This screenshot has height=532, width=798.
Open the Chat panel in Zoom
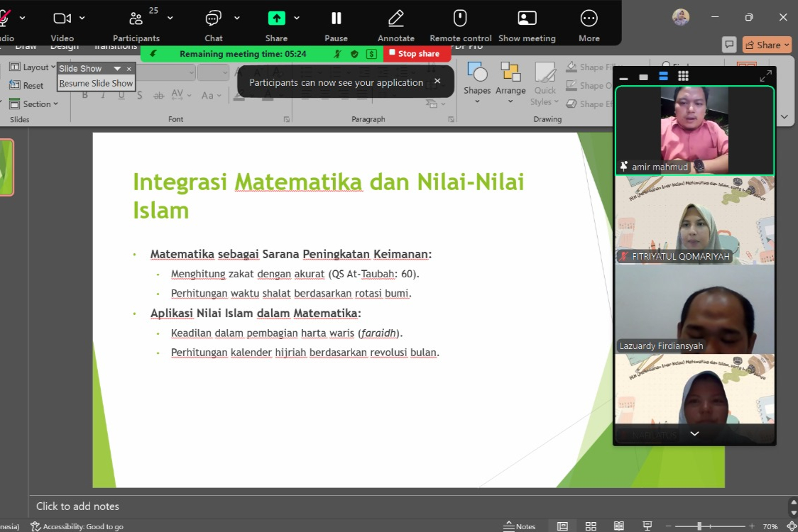tap(212, 21)
